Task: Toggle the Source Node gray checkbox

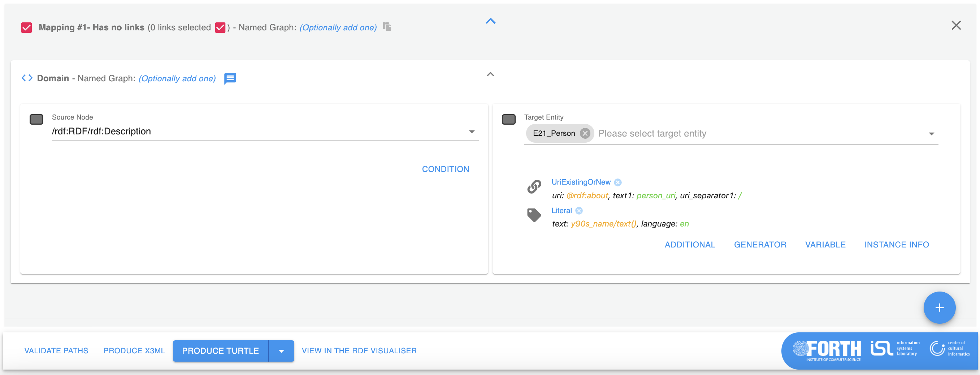Action: [36, 120]
